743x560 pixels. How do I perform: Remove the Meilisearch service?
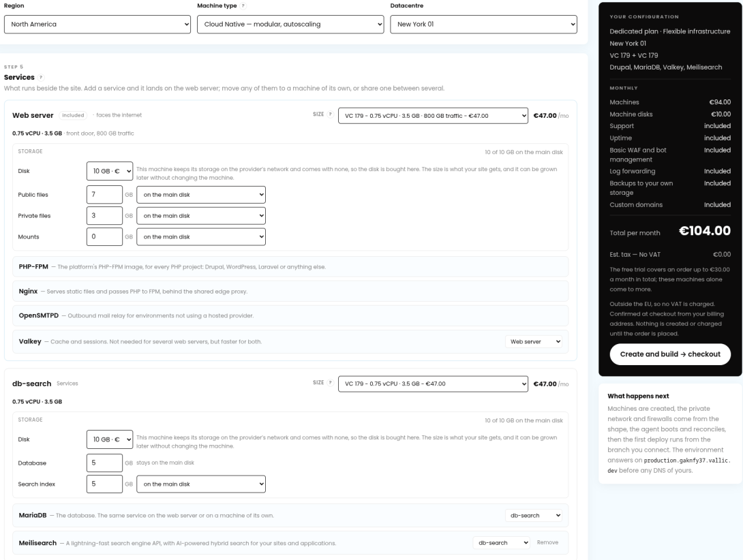tap(547, 542)
